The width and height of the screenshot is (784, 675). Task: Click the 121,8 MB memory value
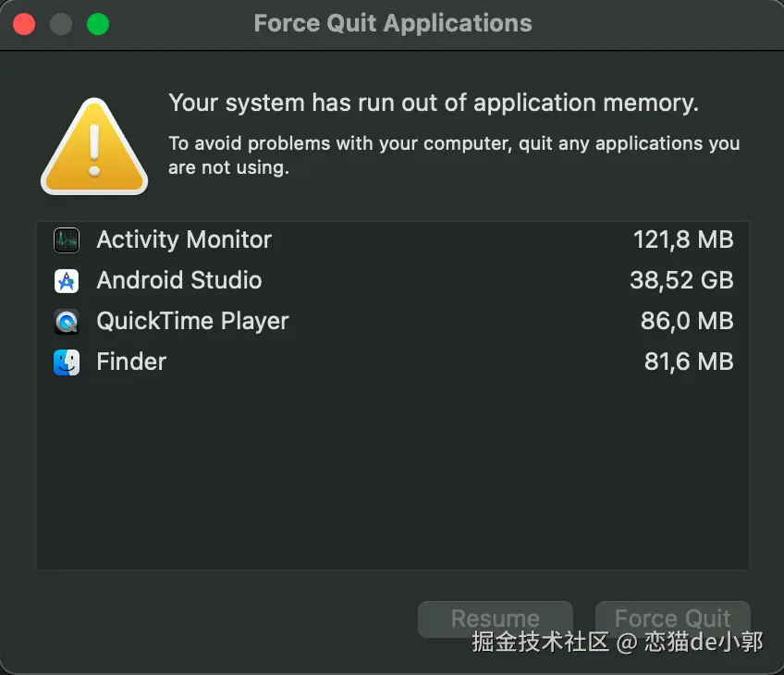click(682, 240)
